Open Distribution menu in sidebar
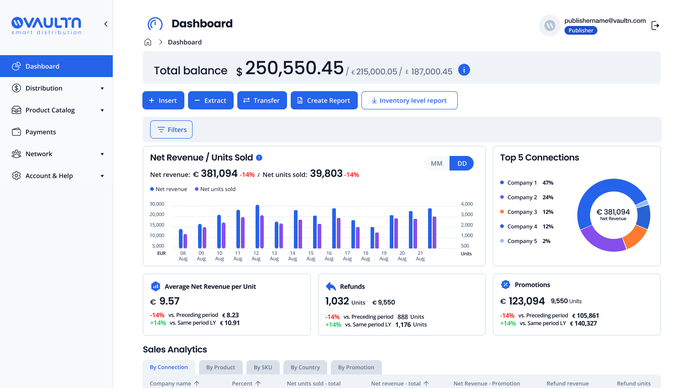690x388 pixels. click(x=56, y=88)
